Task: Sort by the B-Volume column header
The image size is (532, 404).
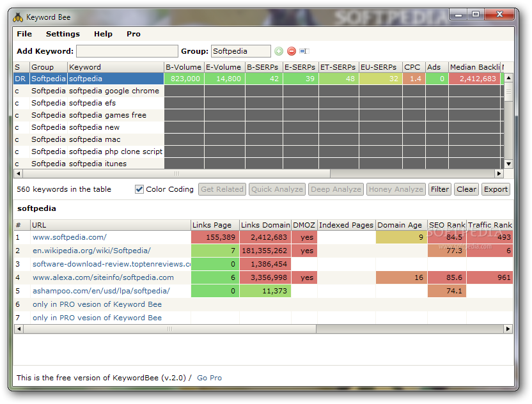Action: pos(184,67)
